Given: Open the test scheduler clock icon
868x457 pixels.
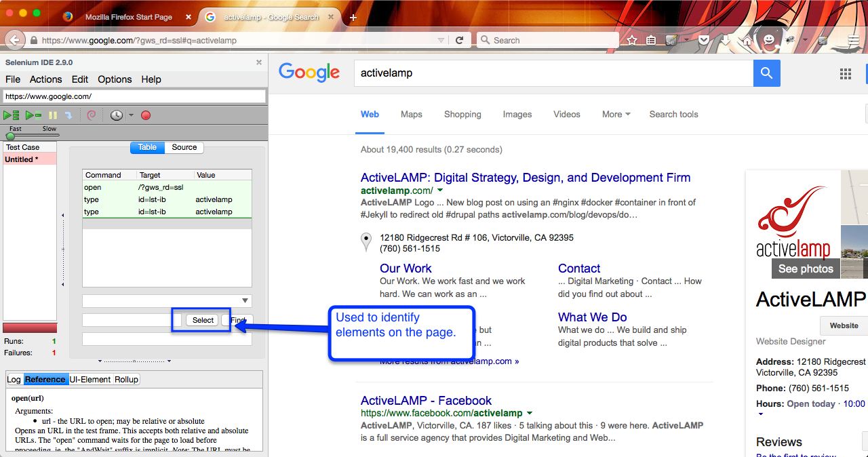Looking at the screenshot, I should (117, 115).
